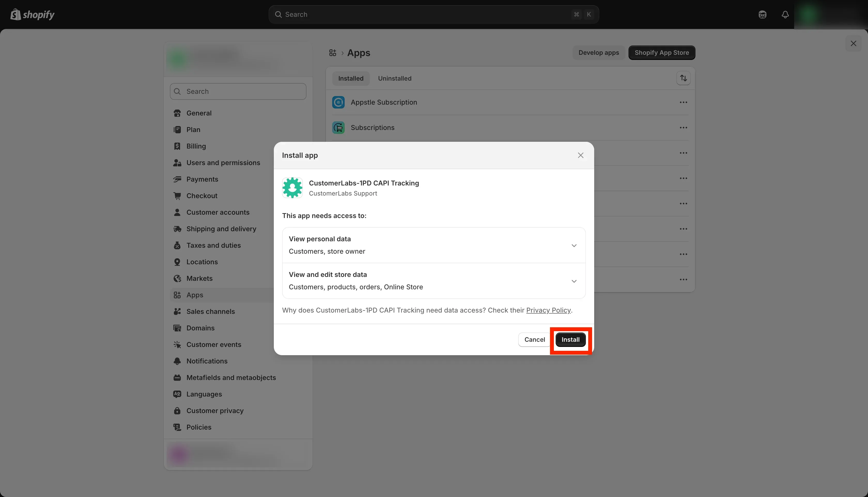Click the Domains icon in sidebar
This screenshot has width=868, height=497.
[177, 328]
